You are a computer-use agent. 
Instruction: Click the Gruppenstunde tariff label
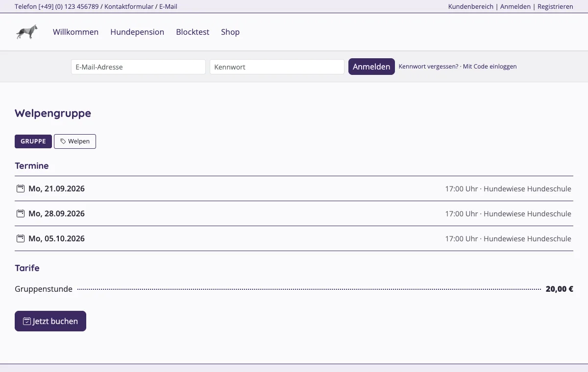coord(44,289)
